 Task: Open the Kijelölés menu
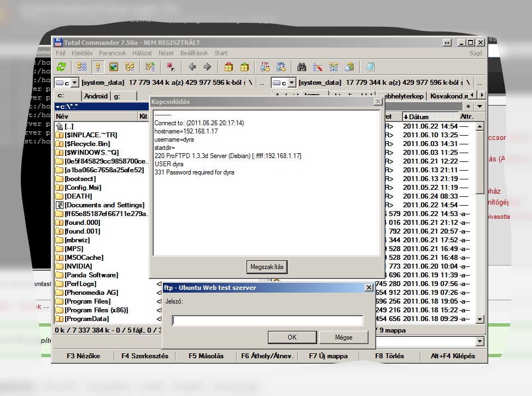click(x=82, y=53)
